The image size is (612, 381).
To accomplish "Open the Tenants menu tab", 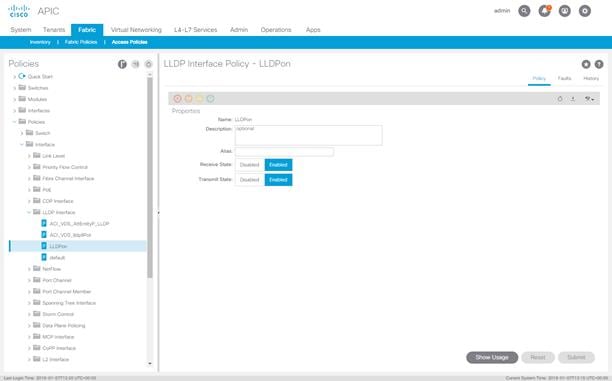I will pyautogui.click(x=54, y=30).
